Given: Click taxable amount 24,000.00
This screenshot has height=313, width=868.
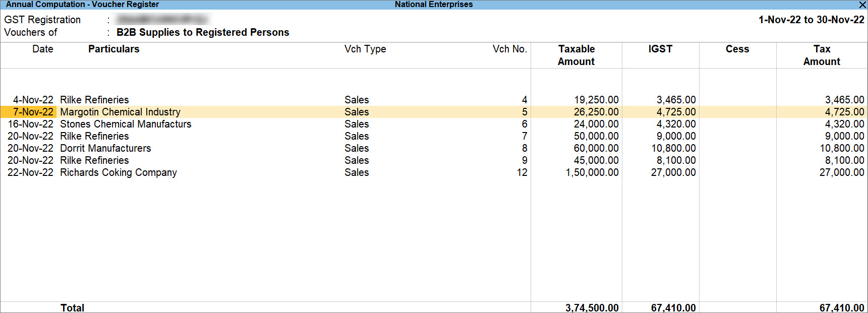Looking at the screenshot, I should (596, 124).
